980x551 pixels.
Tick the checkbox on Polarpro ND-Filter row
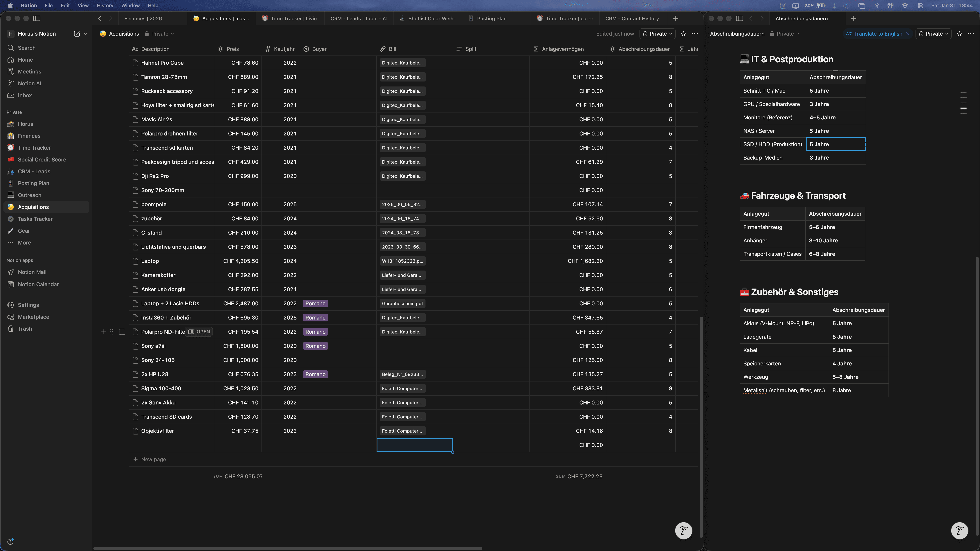tap(122, 332)
